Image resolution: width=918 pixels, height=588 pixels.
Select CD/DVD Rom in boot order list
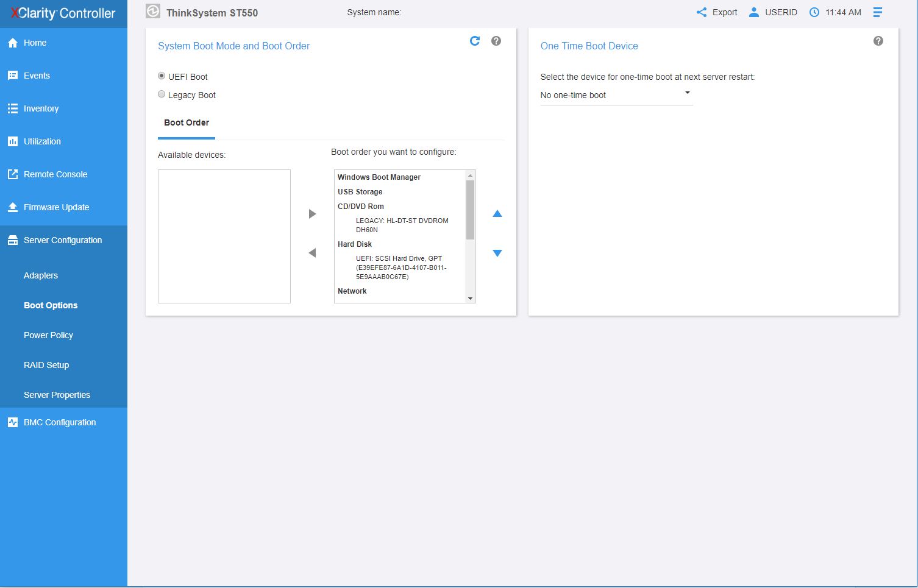(361, 207)
